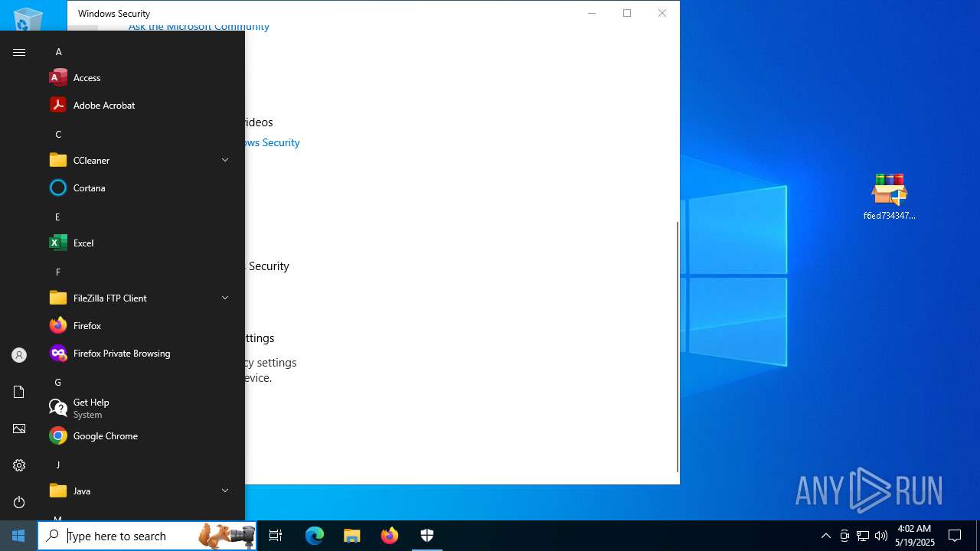Expand the Start menu hamburger button
This screenshot has height=551, width=980.
[x=19, y=52]
